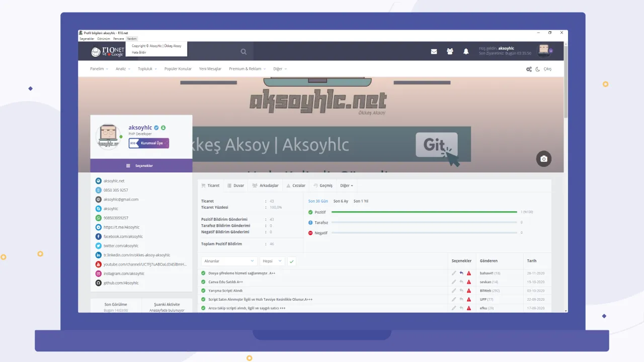644x362 pixels.
Task: Click the Instagram icon in contact list
Action: (x=99, y=274)
